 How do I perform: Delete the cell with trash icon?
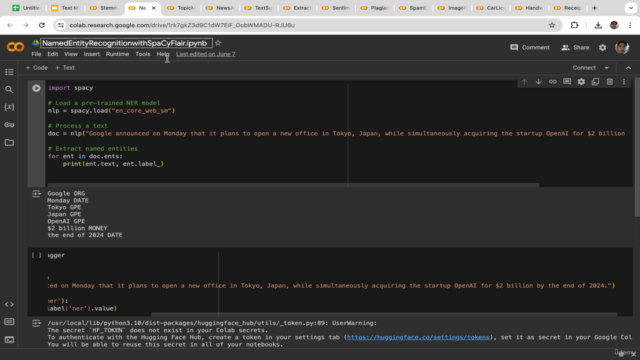pyautogui.click(x=610, y=82)
